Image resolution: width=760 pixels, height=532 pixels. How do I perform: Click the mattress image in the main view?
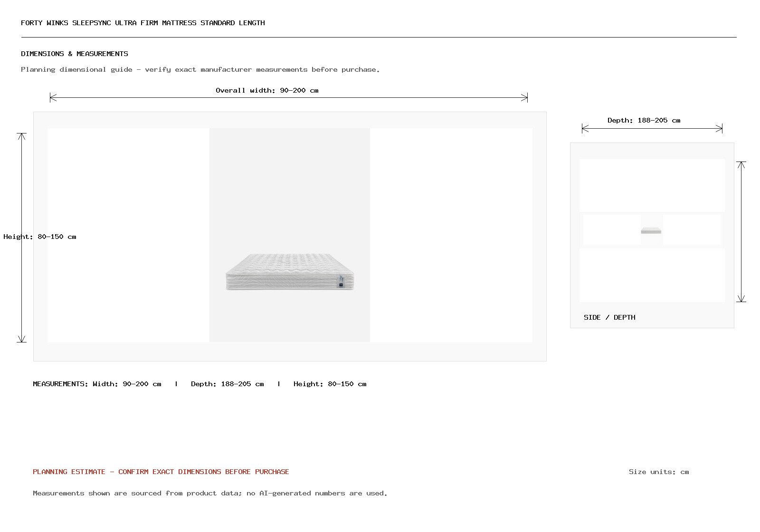(x=290, y=272)
